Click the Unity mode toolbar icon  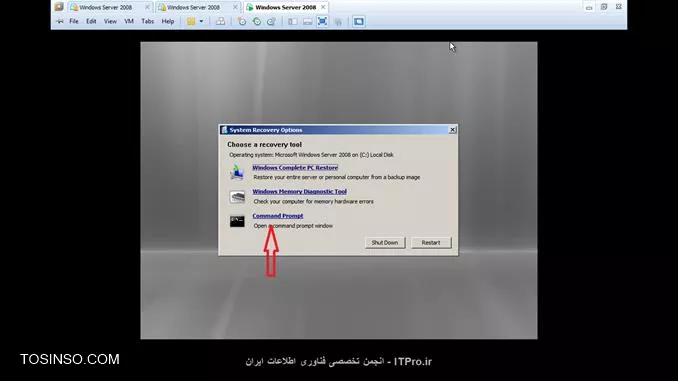(x=338, y=22)
